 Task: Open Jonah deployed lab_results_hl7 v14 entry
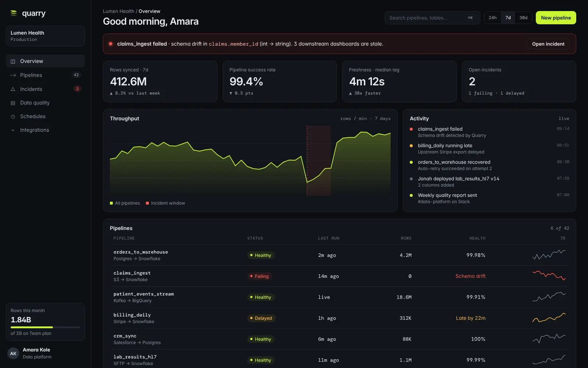point(489,182)
